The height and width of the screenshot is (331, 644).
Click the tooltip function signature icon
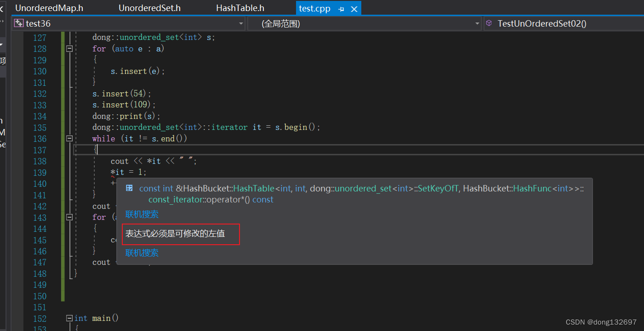point(130,188)
